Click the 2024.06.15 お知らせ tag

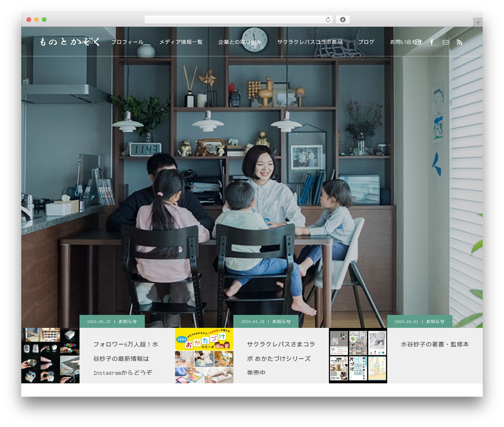tap(112, 321)
